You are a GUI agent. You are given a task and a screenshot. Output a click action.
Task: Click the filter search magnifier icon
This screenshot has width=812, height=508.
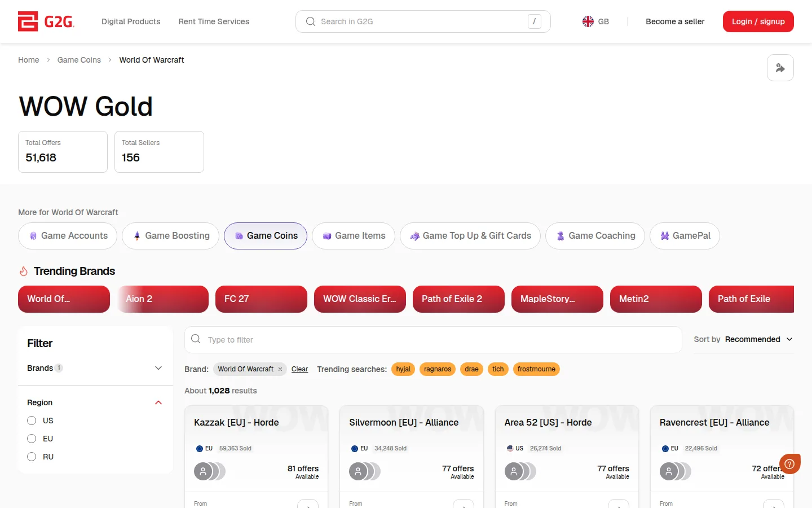pyautogui.click(x=196, y=339)
